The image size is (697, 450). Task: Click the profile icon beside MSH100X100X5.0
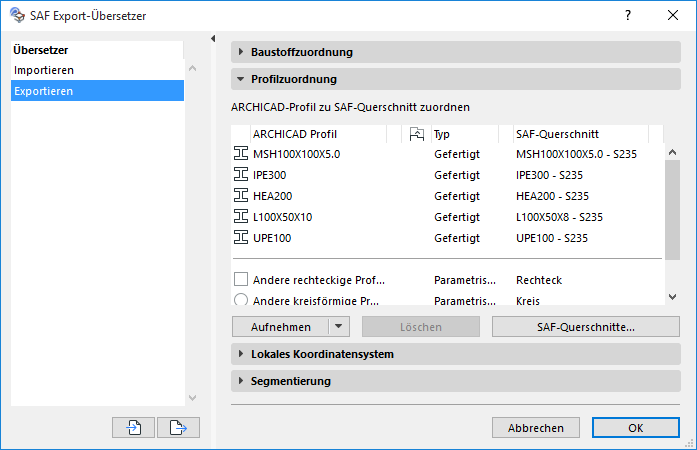241,153
